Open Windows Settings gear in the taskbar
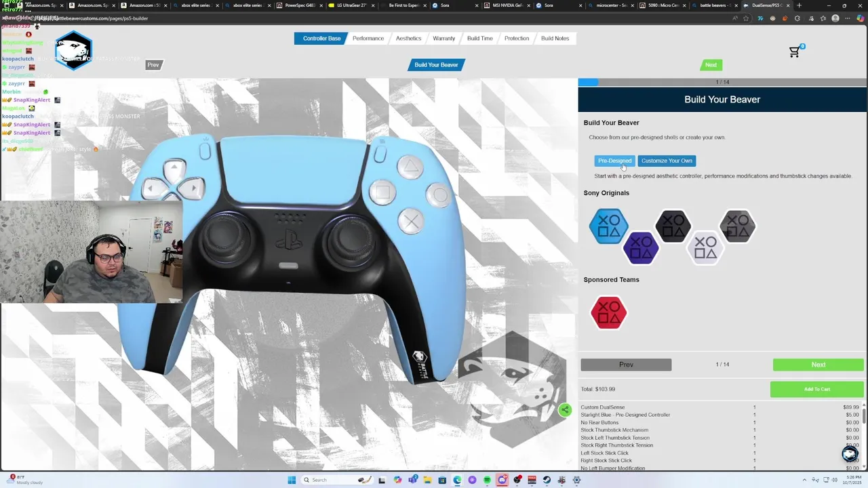Image resolution: width=868 pixels, height=488 pixels. coord(577,480)
